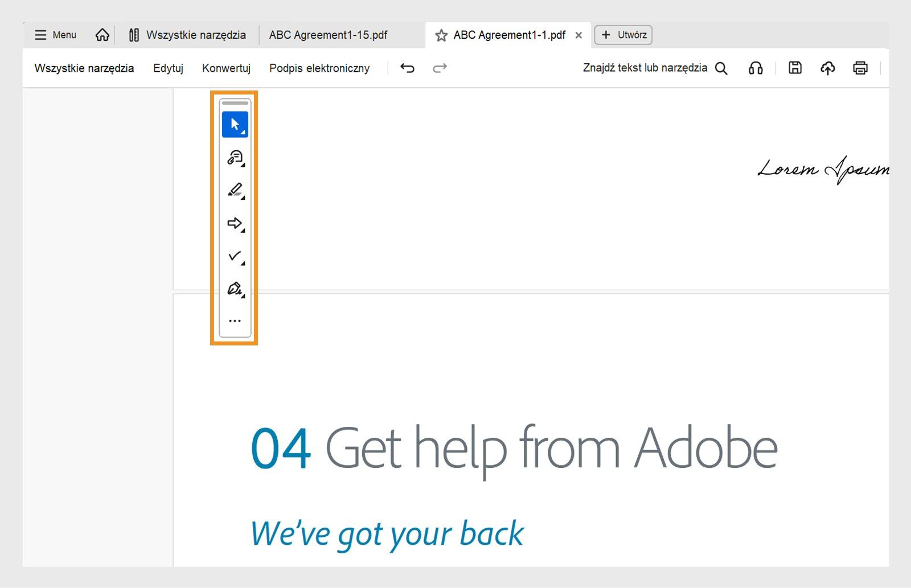This screenshot has width=911, height=588.
Task: Select the arrow shape drawing tool
Action: 235,223
